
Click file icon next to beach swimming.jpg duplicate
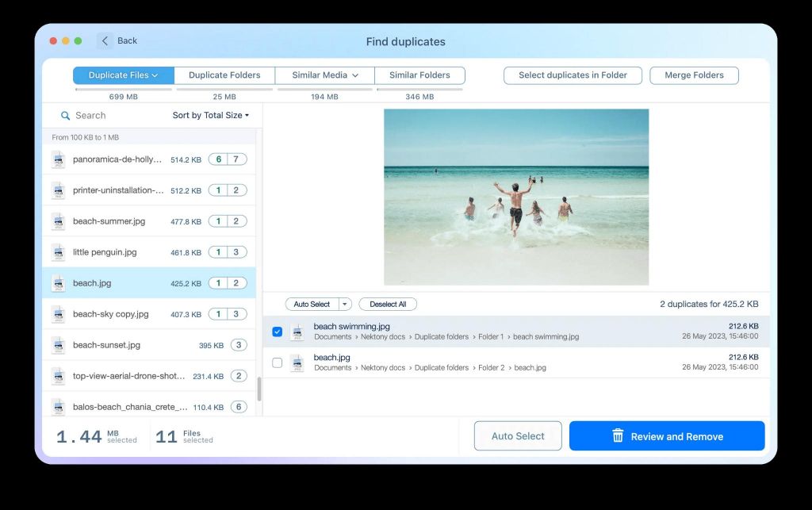point(297,332)
